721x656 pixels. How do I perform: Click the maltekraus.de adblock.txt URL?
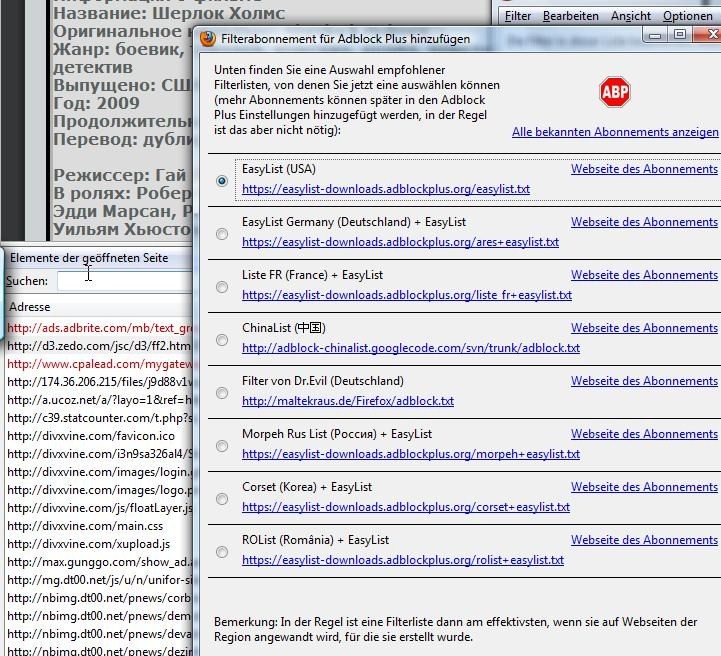tap(348, 401)
